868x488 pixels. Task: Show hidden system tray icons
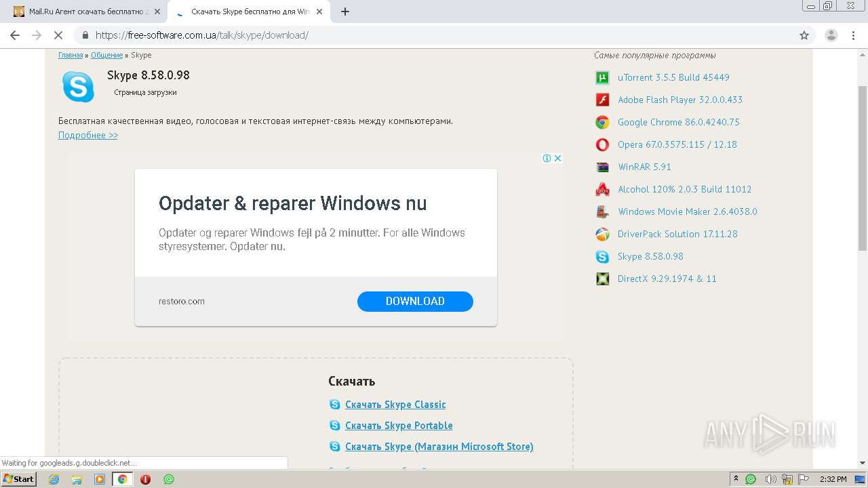736,479
